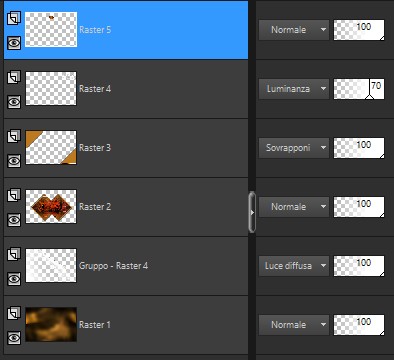Select the Raster 3 thumbnail with orange corners

point(51,148)
